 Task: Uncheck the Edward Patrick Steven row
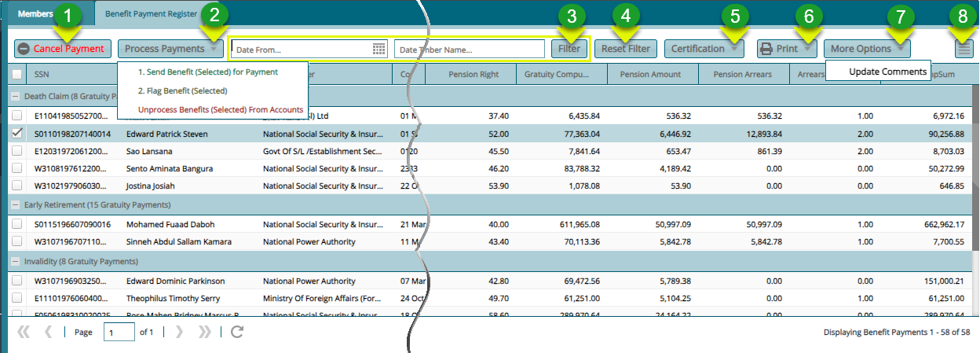pyautogui.click(x=16, y=134)
